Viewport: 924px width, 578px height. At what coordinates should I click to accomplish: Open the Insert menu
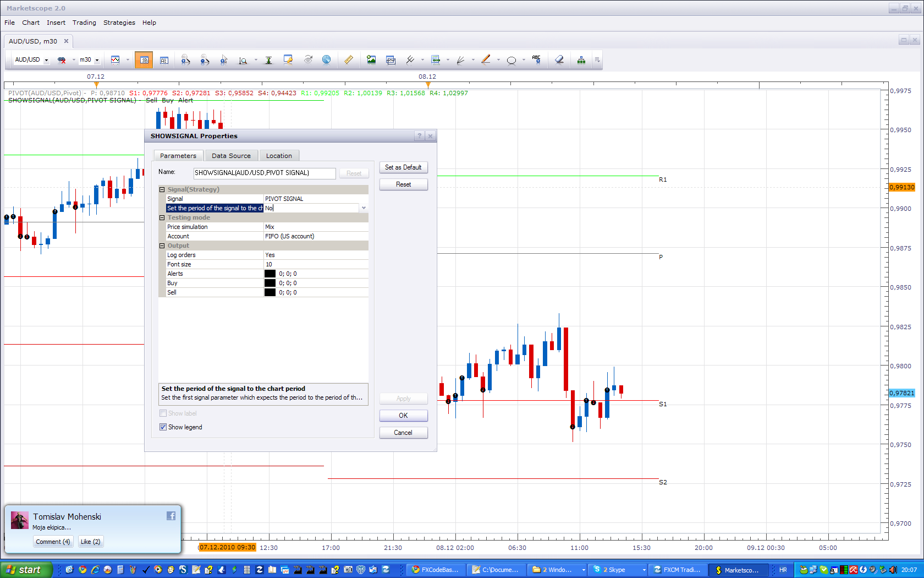pos(56,23)
